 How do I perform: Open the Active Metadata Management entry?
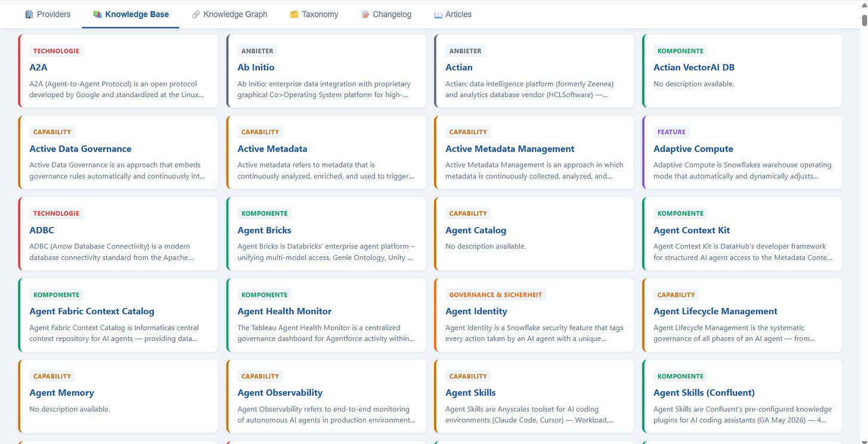510,149
